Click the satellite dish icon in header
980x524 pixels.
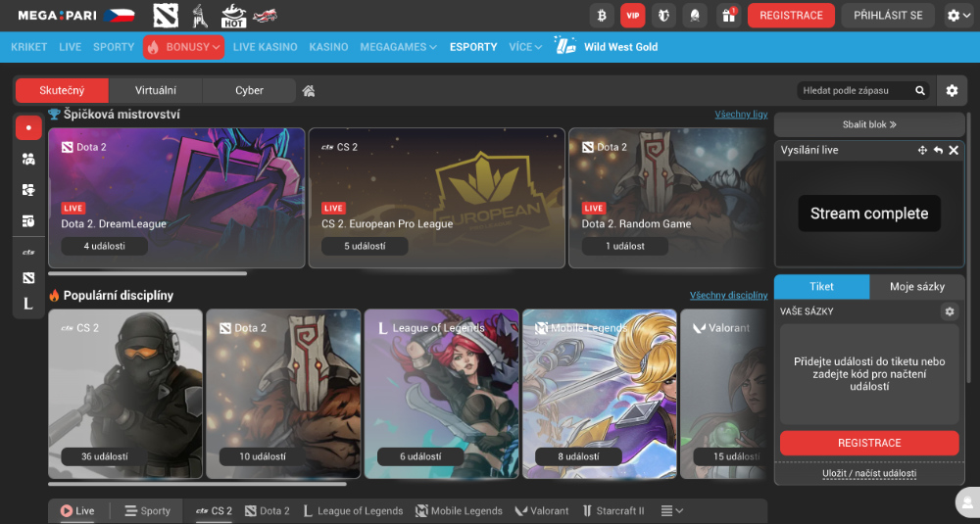[695, 16]
